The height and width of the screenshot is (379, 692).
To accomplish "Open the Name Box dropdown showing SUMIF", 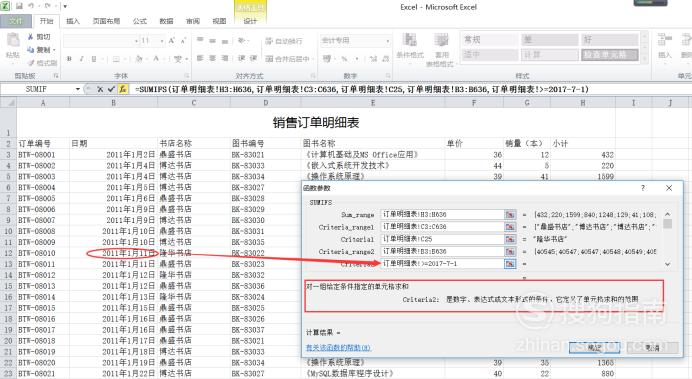I will click(x=78, y=89).
